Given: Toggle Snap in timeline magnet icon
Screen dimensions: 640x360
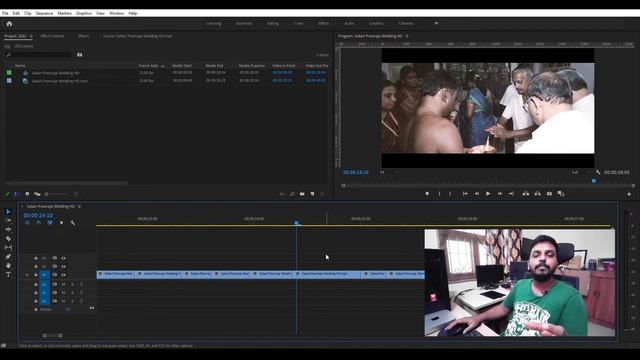Looking at the screenshot, I should tap(38, 222).
